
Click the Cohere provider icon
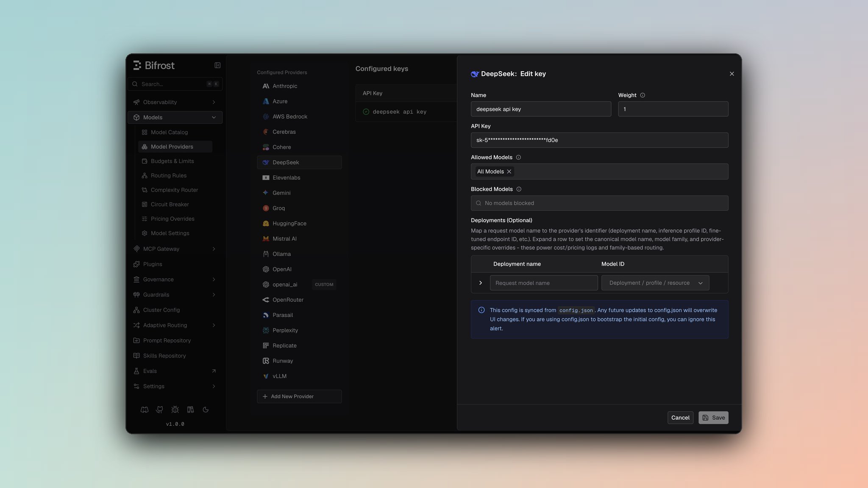coord(266,147)
